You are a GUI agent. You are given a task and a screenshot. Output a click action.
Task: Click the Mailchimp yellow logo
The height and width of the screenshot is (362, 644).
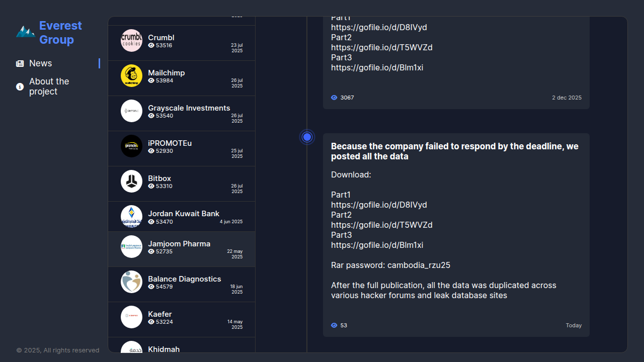click(x=131, y=75)
